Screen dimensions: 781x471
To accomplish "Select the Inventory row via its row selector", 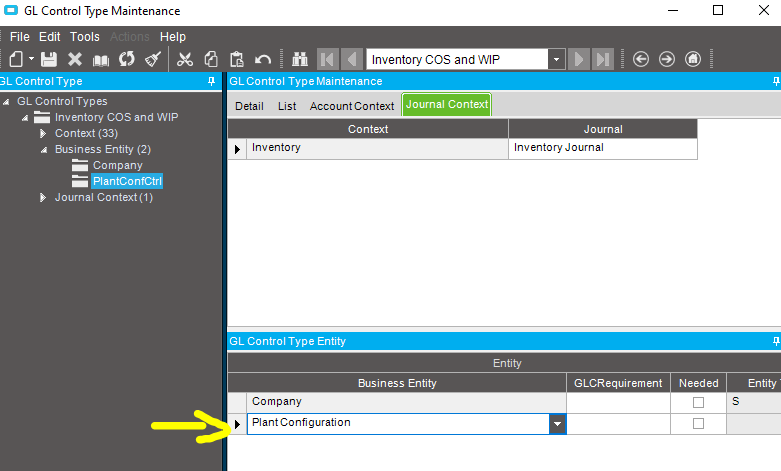I will click(x=237, y=149).
